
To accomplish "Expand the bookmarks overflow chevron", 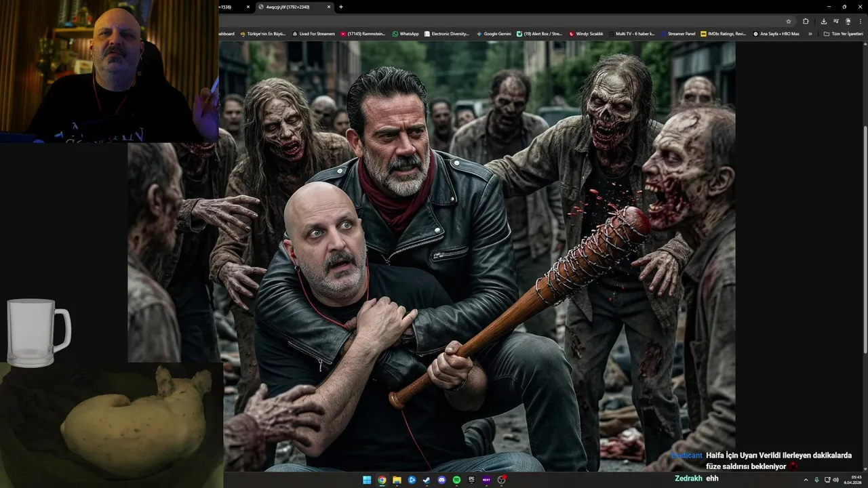I will (810, 33).
